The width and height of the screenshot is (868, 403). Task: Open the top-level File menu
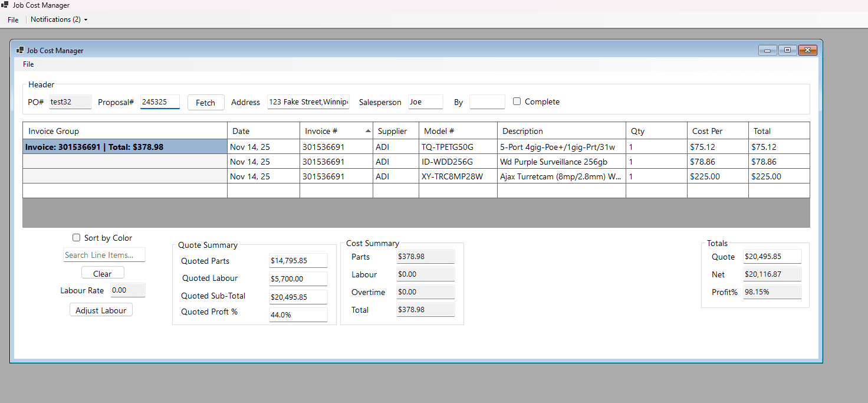[x=13, y=19]
